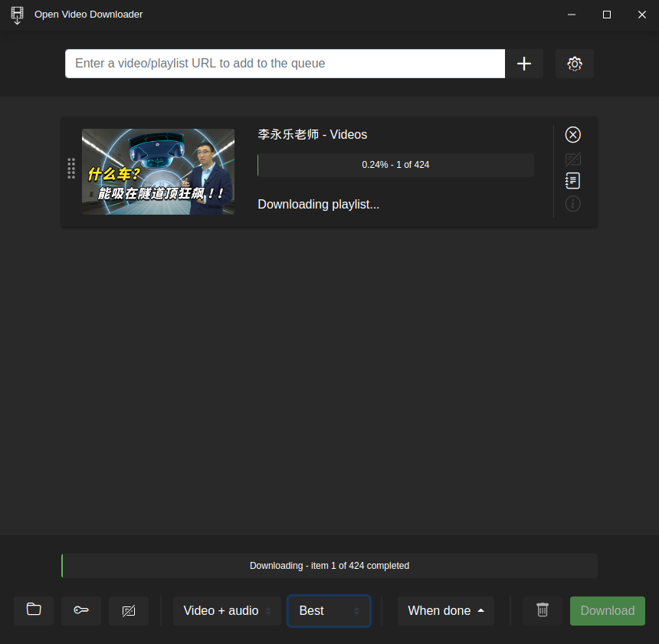
Task: Grab the drag handle dots on queue item
Action: point(71,169)
